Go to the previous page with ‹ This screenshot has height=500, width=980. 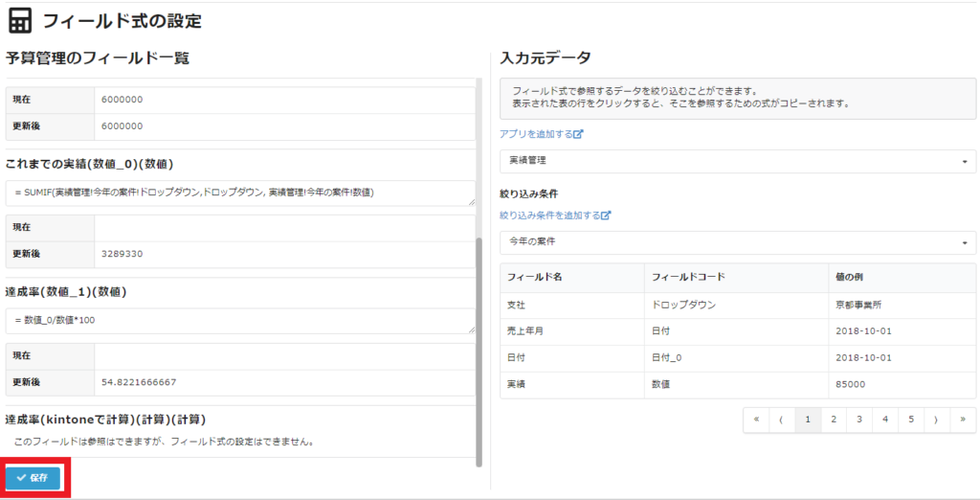pos(782,420)
